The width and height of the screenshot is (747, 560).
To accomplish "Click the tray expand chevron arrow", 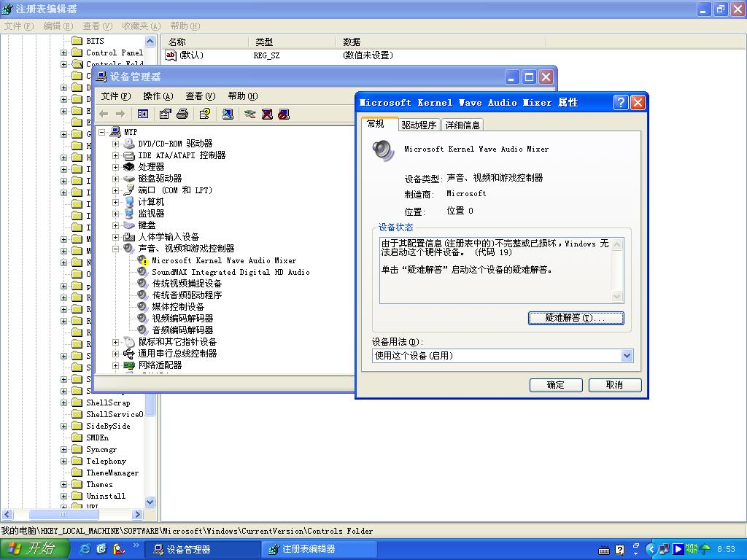I will (x=650, y=549).
